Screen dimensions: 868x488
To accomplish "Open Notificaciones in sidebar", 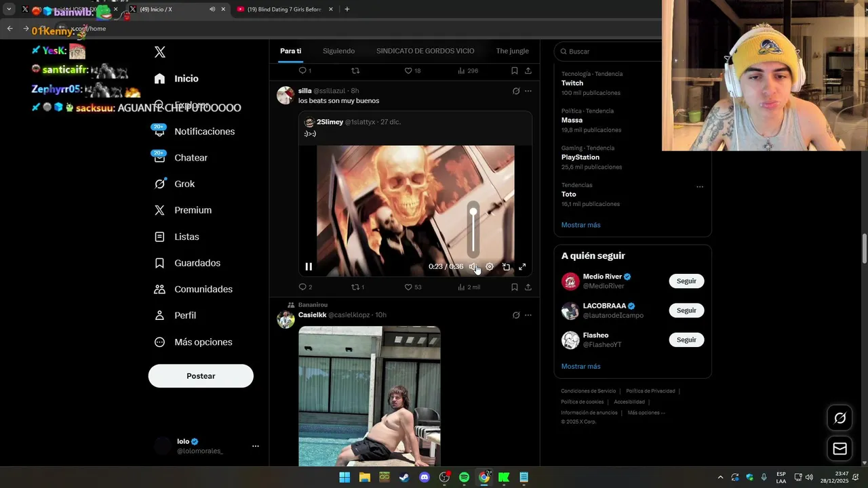I will [194, 131].
